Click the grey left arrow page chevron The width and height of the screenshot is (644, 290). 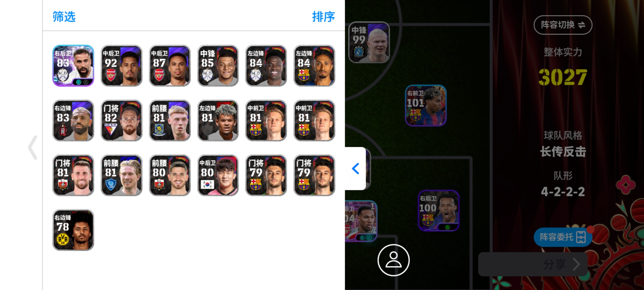point(33,147)
